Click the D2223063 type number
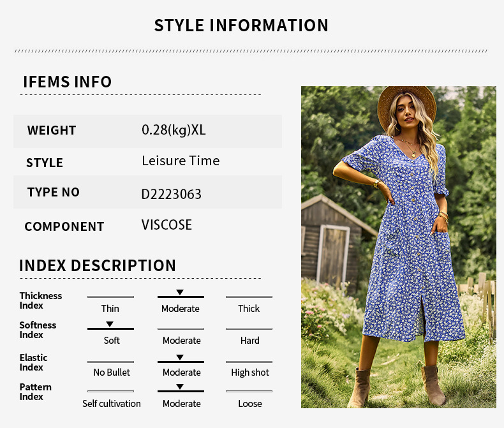 tap(172, 194)
